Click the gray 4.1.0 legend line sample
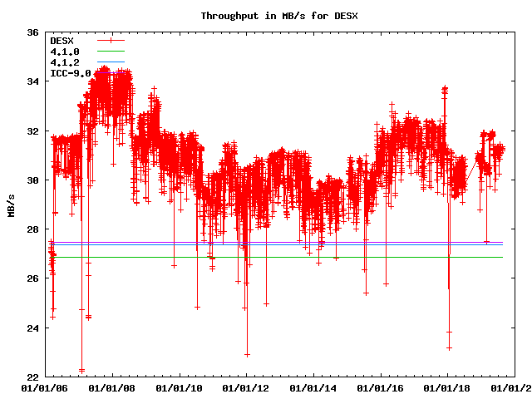The height and width of the screenshot is (399, 532). coord(111,52)
